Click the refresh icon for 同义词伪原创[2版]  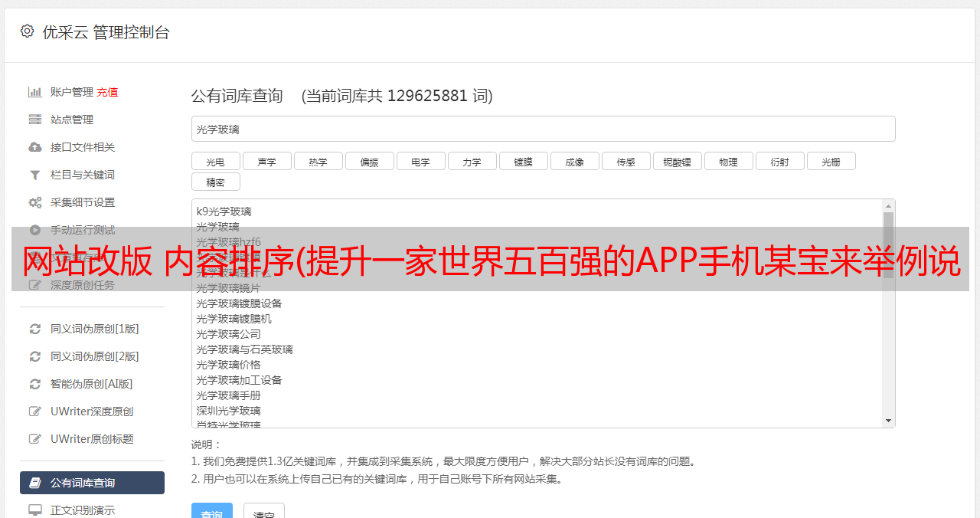[x=35, y=356]
